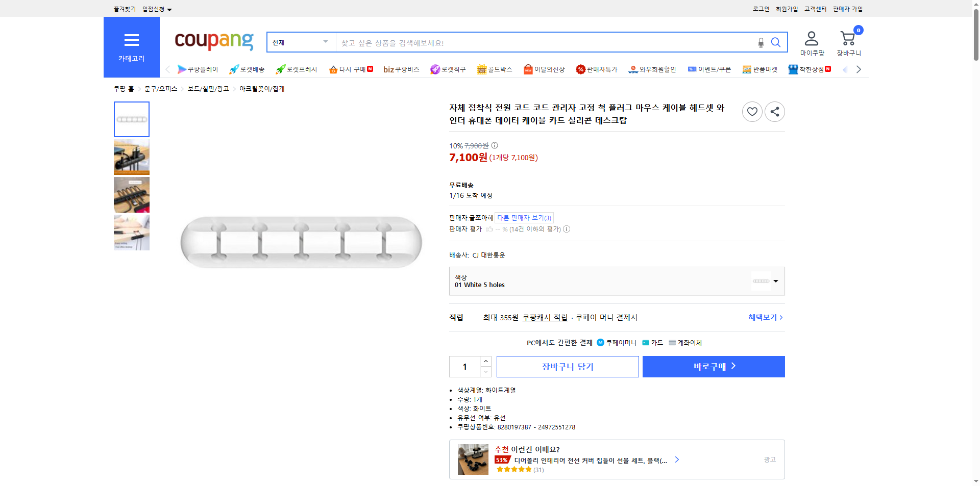The height and width of the screenshot is (486, 980).
Task: Expand the 색상 color selection dropdown
Action: pos(775,281)
